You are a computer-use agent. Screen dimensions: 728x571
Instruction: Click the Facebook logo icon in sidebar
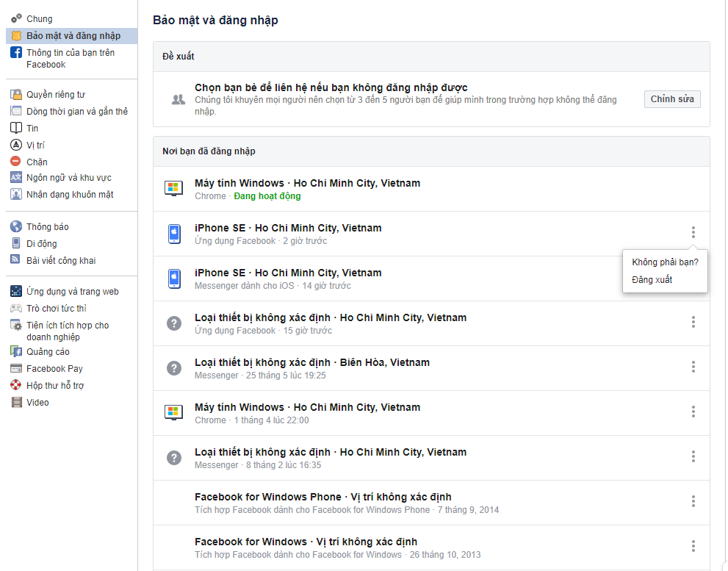click(16, 52)
